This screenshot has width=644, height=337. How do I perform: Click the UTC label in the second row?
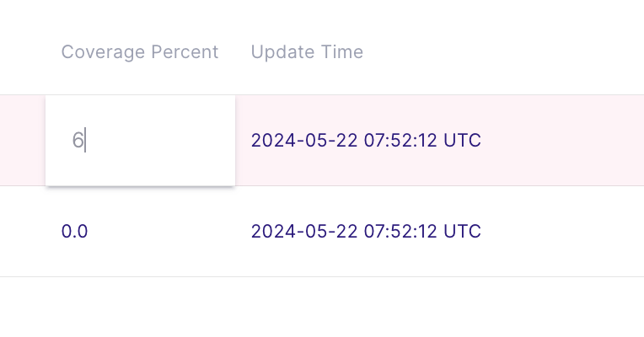point(462,232)
